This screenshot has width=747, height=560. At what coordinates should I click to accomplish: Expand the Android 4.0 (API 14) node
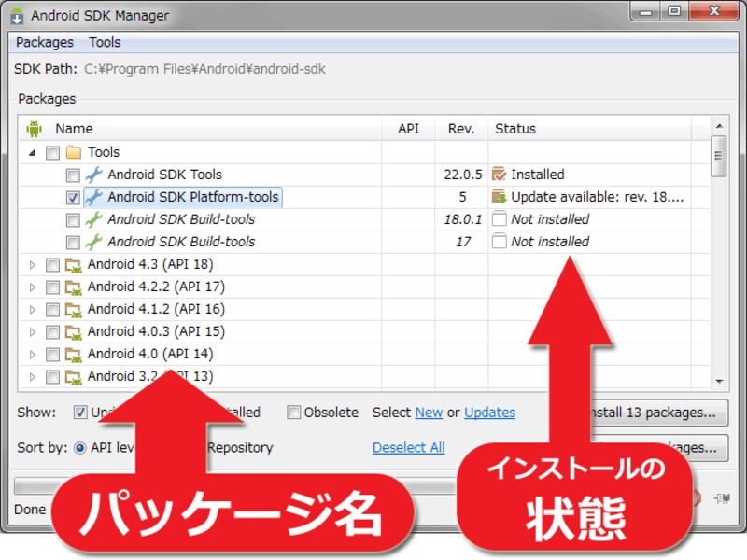click(33, 354)
